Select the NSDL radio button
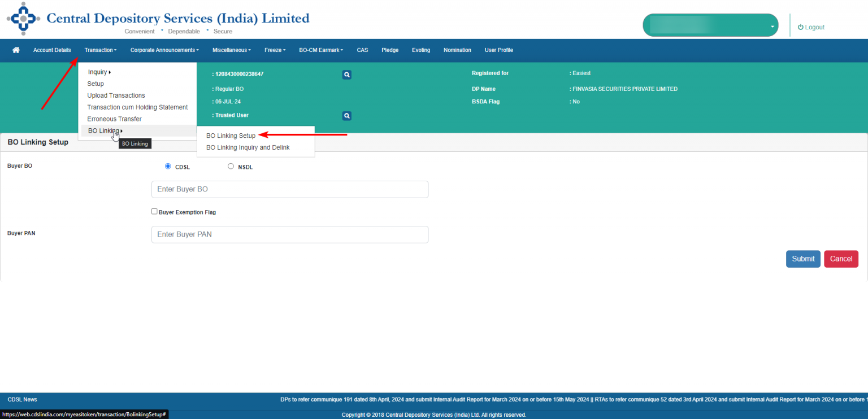868x419 pixels. point(231,166)
